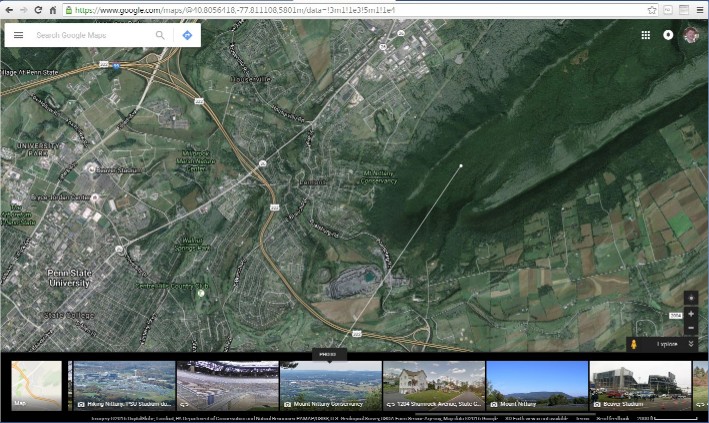Open directions with the blue arrow icon
The image size is (709, 423).
click(x=187, y=35)
